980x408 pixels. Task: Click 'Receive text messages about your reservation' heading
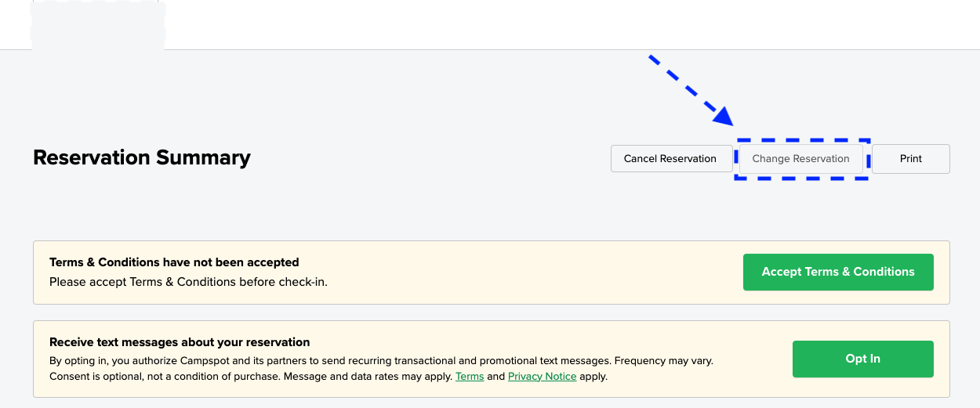180,342
